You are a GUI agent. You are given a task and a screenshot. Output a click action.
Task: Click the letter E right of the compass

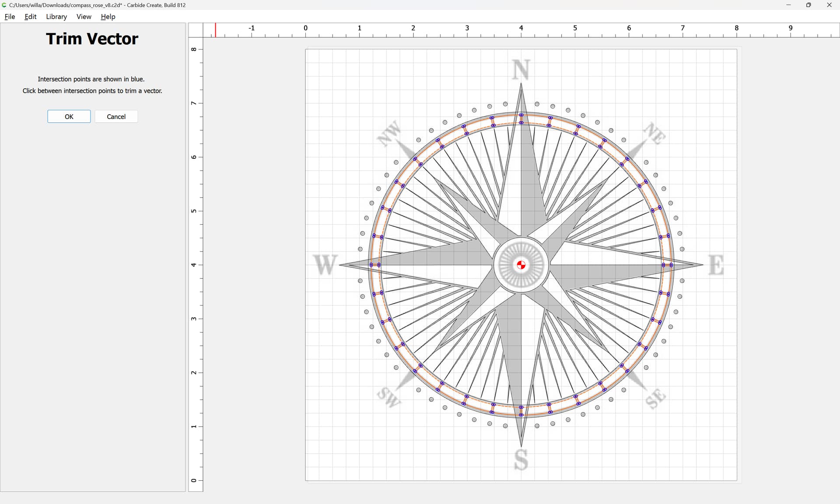716,265
